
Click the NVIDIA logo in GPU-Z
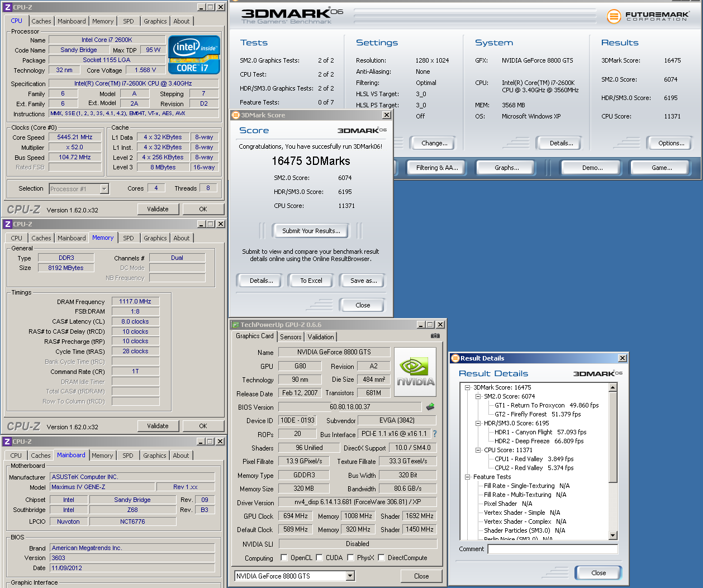point(415,372)
